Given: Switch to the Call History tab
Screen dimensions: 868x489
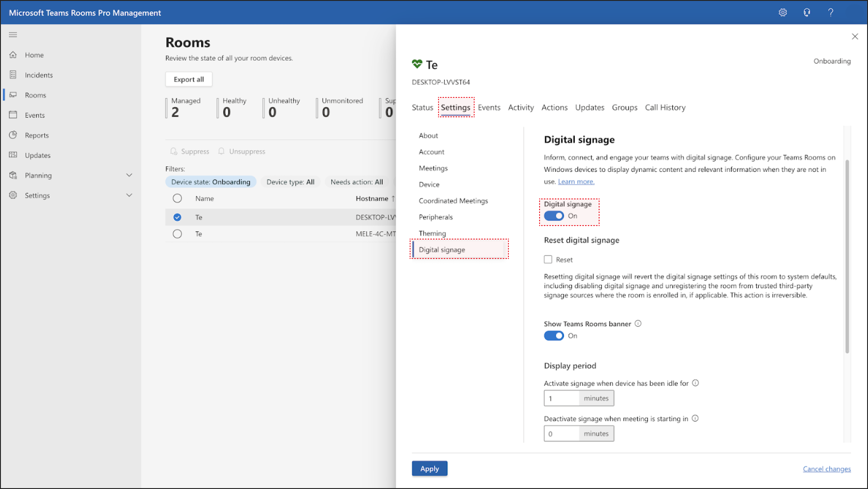Looking at the screenshot, I should (665, 107).
